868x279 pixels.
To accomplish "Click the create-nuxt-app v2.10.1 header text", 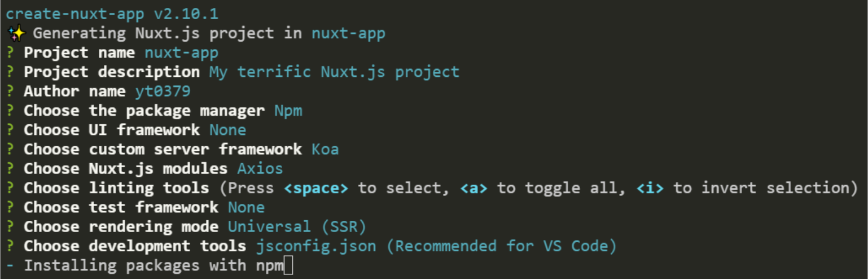I will coord(112,14).
